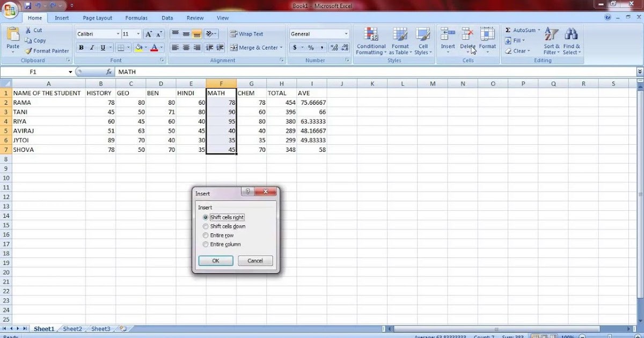Click the insert function fx icon

click(108, 72)
